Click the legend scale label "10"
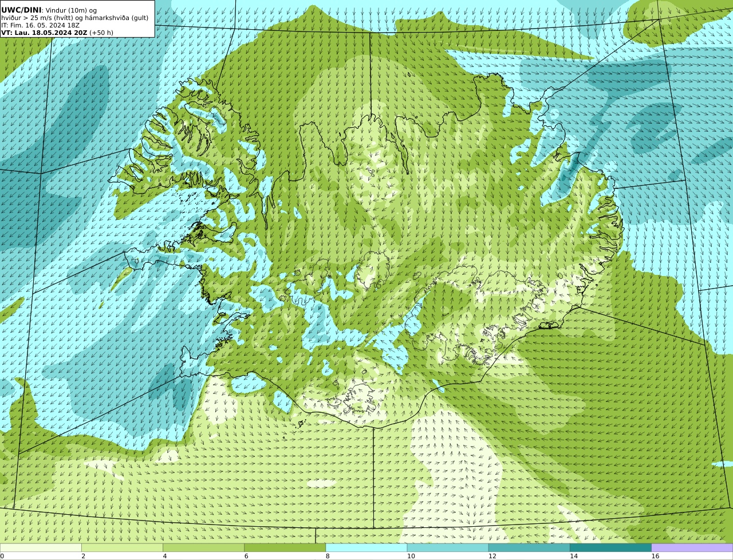The image size is (733, 560). pos(411,556)
